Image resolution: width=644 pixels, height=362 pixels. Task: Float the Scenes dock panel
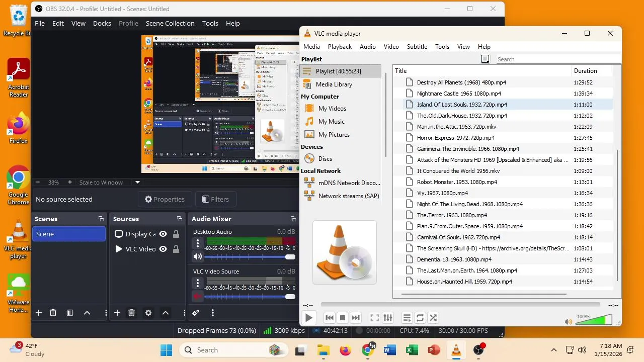pyautogui.click(x=101, y=219)
